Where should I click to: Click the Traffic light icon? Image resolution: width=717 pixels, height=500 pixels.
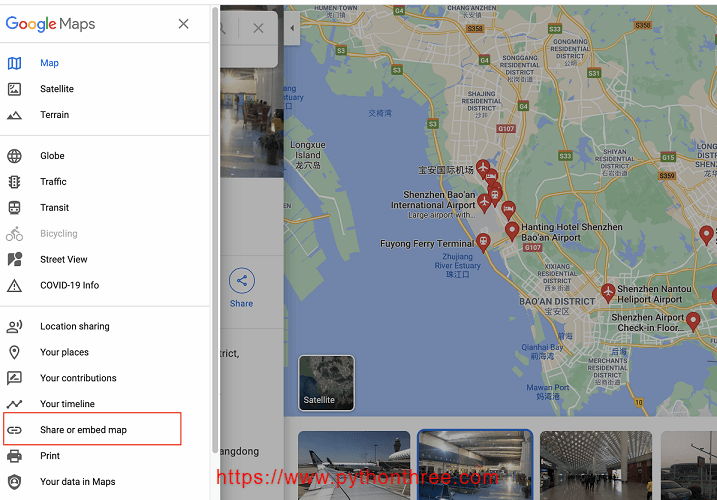click(x=14, y=182)
